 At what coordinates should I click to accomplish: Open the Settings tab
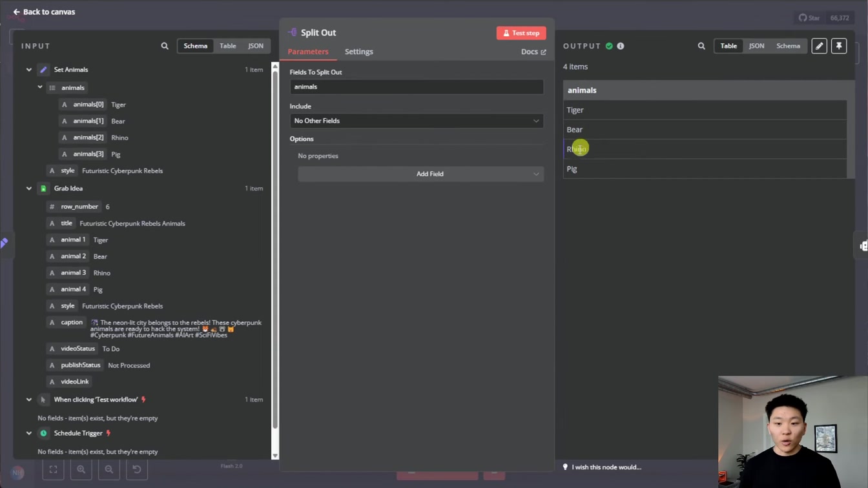tap(358, 52)
